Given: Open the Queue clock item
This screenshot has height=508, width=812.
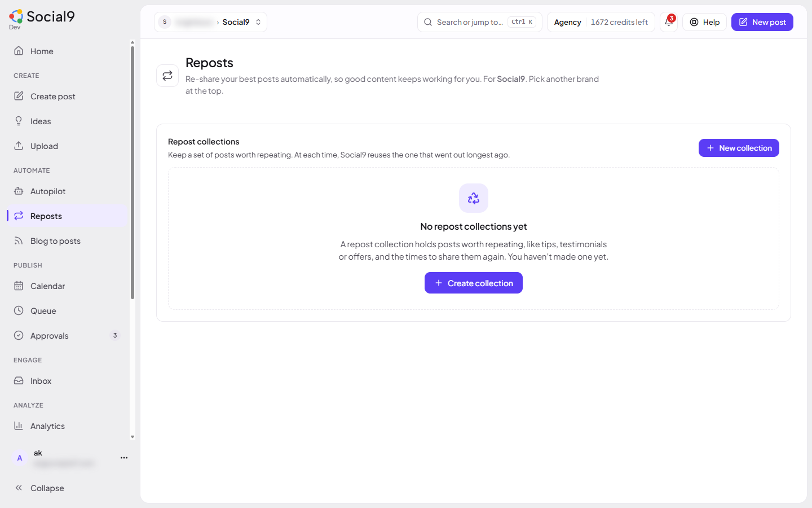Looking at the screenshot, I should pyautogui.click(x=68, y=311).
